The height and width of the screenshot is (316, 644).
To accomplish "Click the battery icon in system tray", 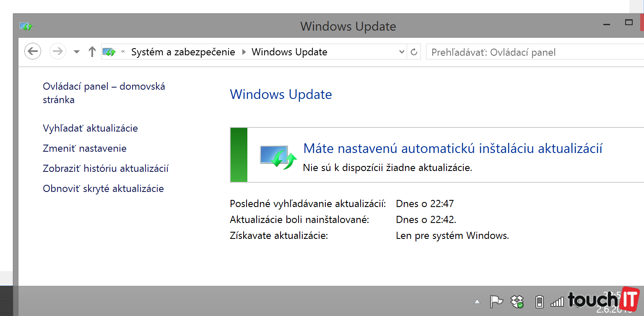I will pyautogui.click(x=540, y=301).
